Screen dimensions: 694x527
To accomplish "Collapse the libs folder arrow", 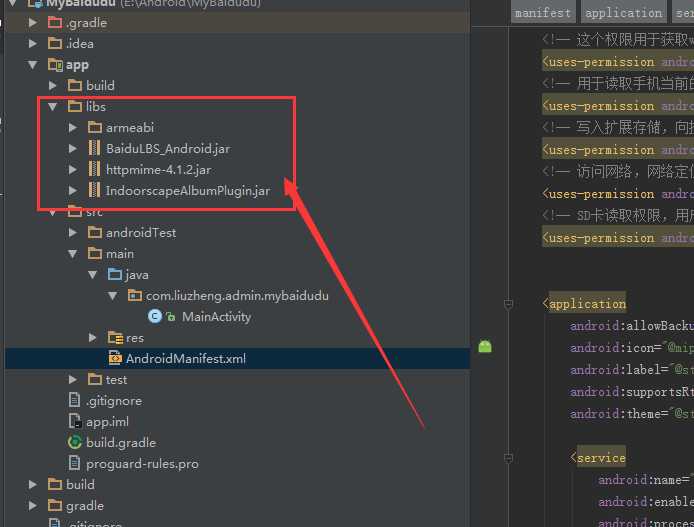I will 53,107.
